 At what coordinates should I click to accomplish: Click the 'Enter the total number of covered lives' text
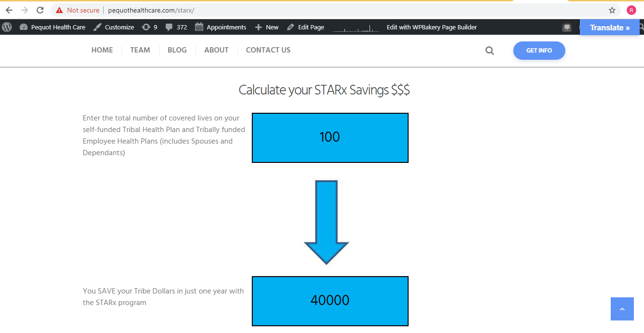click(164, 135)
